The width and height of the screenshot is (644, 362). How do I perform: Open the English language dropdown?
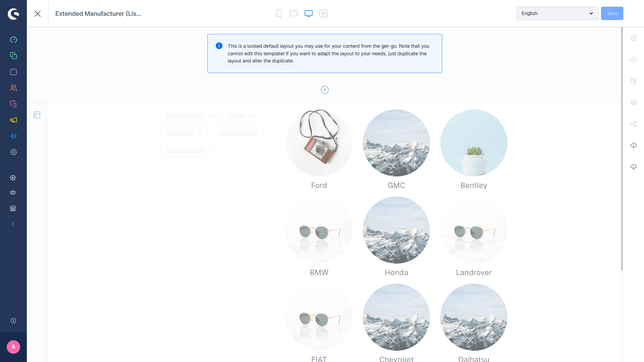(557, 13)
